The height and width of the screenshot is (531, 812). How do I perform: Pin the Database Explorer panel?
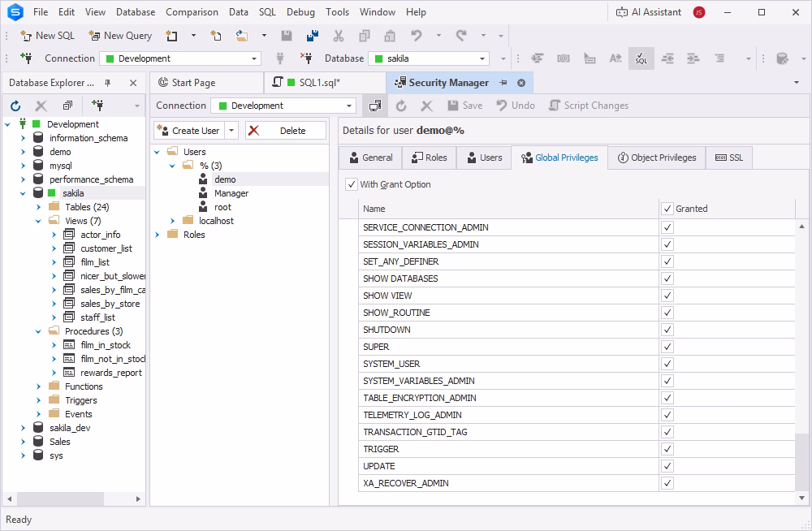tap(108, 83)
